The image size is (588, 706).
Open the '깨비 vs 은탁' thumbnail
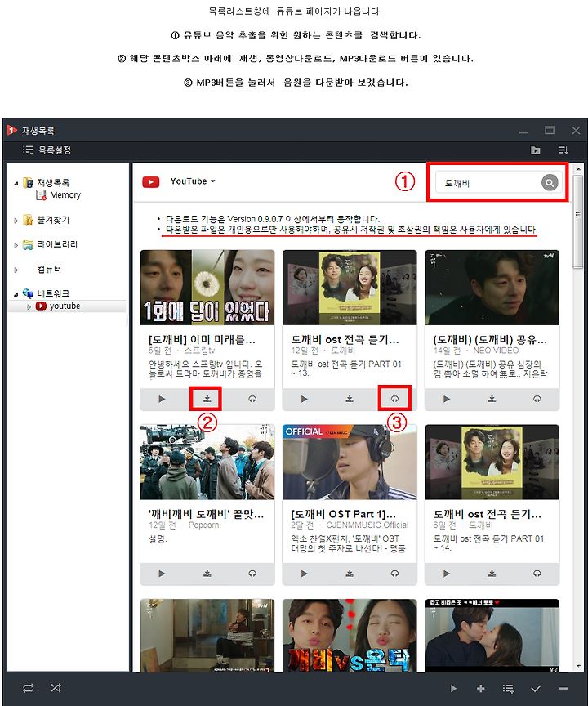(x=350, y=636)
